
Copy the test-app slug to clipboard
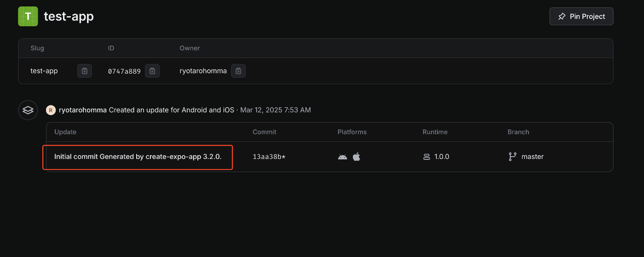tap(85, 71)
